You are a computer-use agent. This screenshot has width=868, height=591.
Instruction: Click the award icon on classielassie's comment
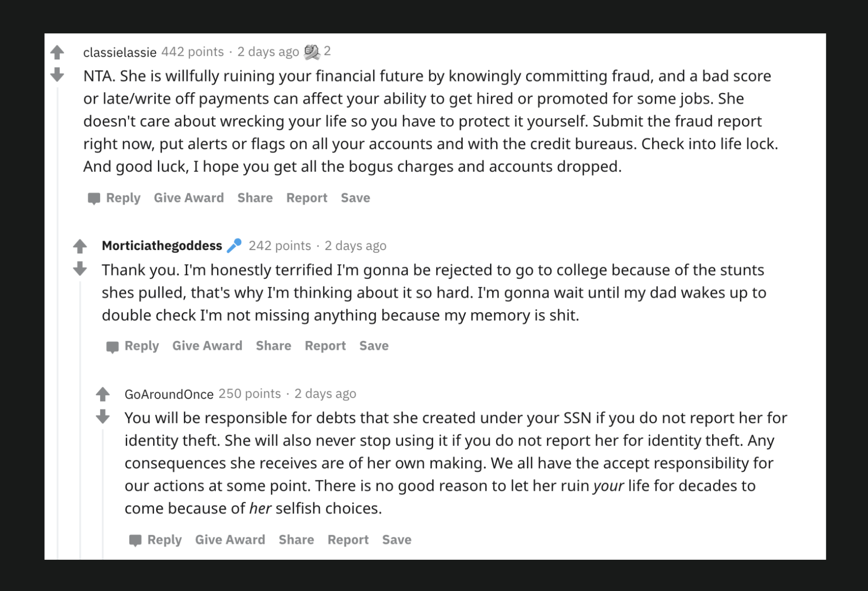point(312,52)
